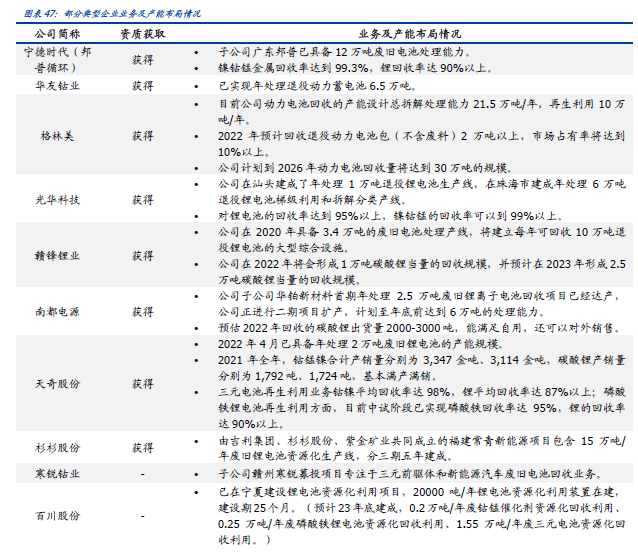The width and height of the screenshot is (638, 557).
Task: Click '获得' in the 南都电源 row
Action: pyautogui.click(x=143, y=312)
